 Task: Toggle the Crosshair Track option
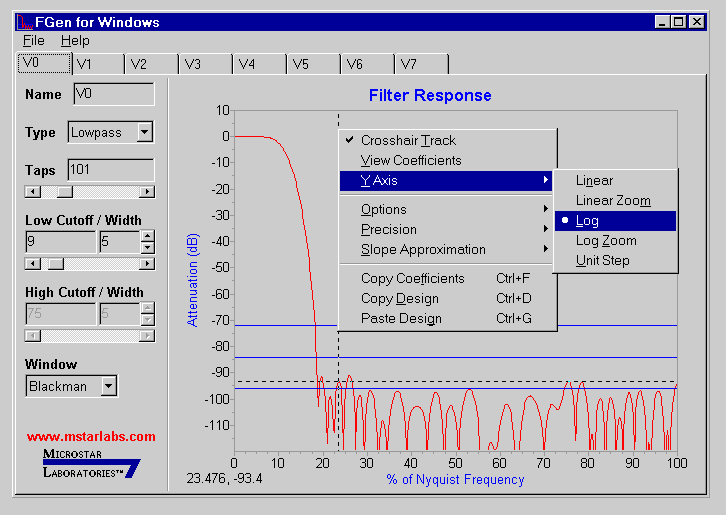click(x=447, y=140)
